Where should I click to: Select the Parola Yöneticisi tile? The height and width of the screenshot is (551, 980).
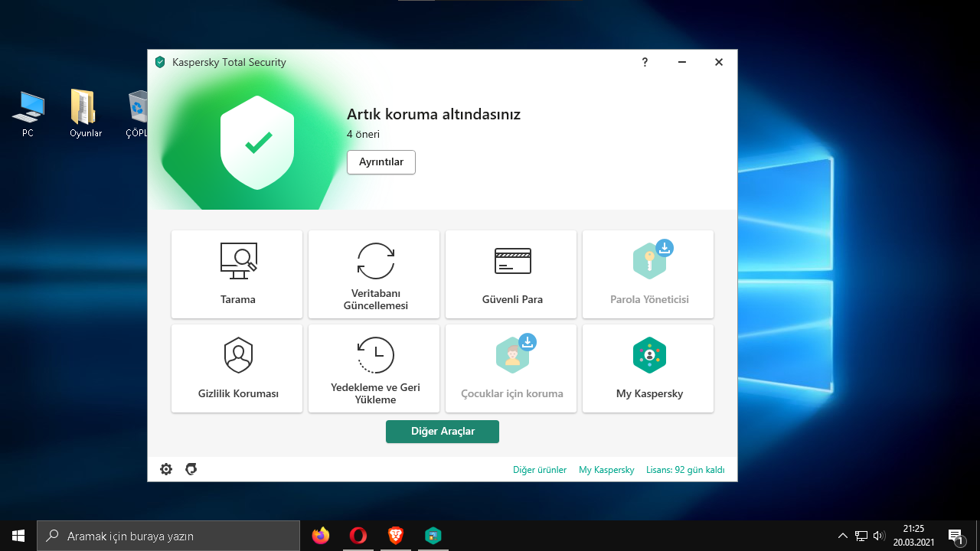click(648, 274)
